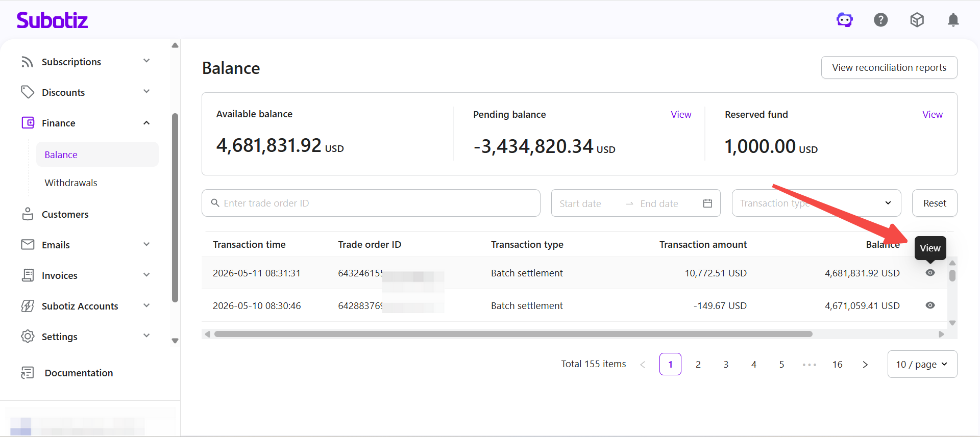Collapse the Finance sidebar section
Image resolution: width=980 pixels, height=437 pixels.
pos(146,123)
